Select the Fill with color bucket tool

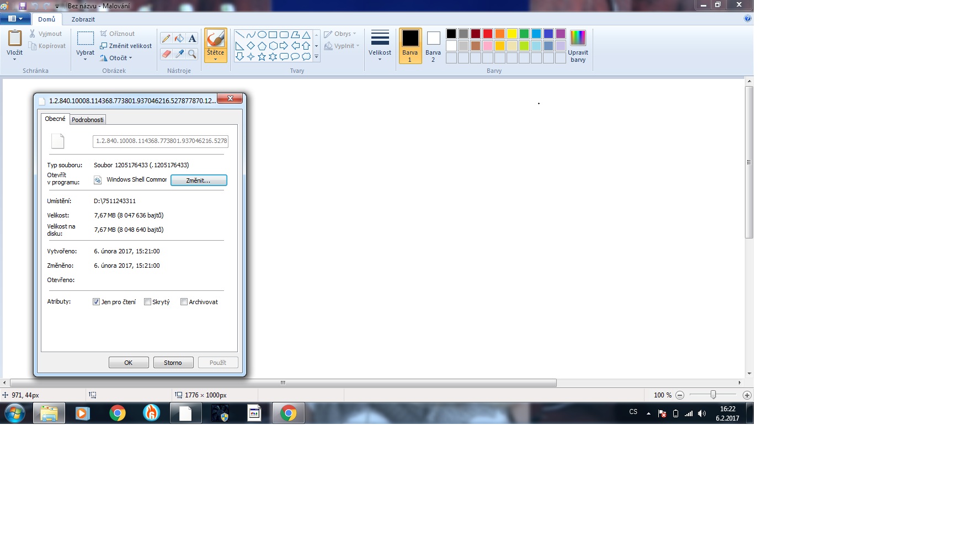[179, 39]
